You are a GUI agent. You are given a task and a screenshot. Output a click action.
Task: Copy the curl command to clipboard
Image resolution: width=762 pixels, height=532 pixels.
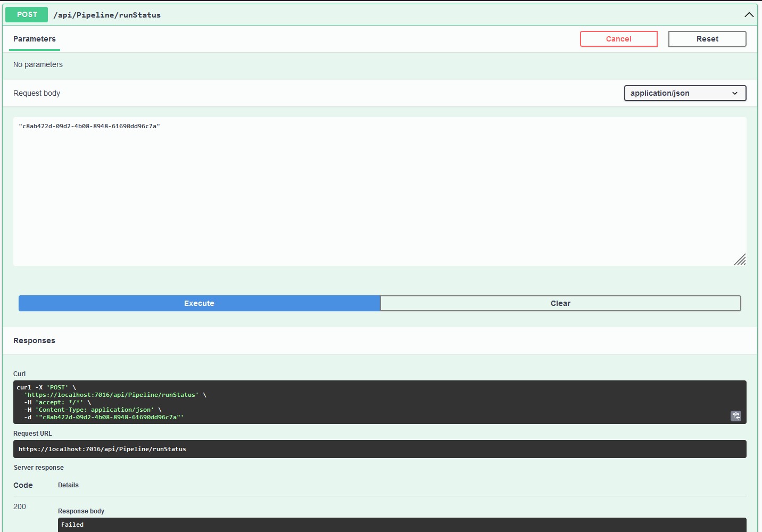point(736,416)
